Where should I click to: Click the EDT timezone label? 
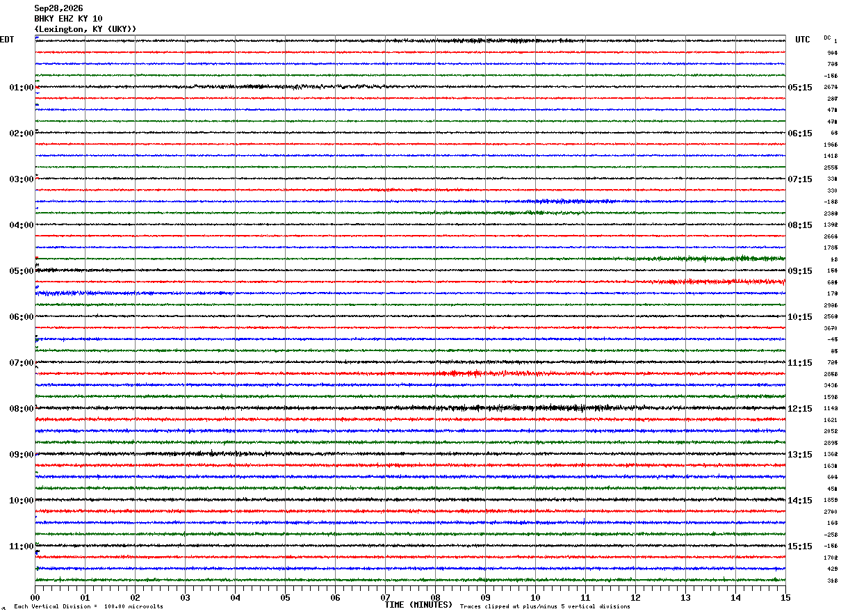point(7,40)
